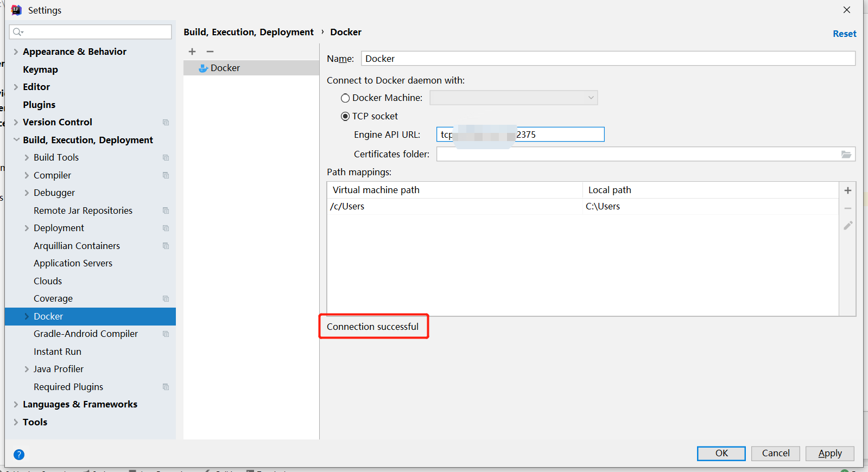This screenshot has height=472, width=868.
Task: Select the C:\Users local path cell
Action: click(x=711, y=207)
